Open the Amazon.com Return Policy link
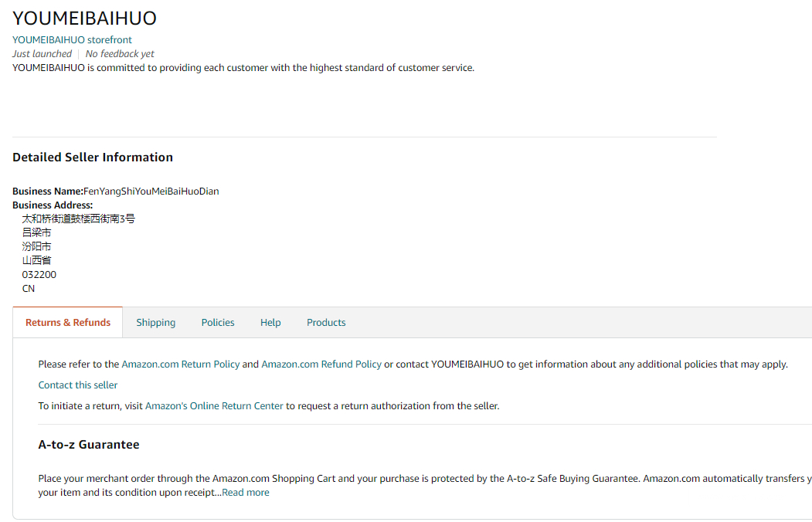Viewport: 812px width, 522px height. [181, 364]
